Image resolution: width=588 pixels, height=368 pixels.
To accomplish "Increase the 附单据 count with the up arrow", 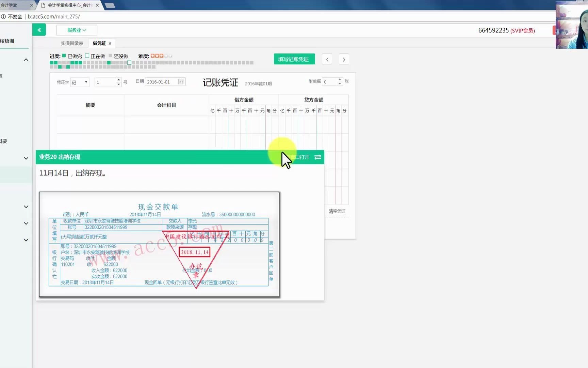I will tap(340, 80).
